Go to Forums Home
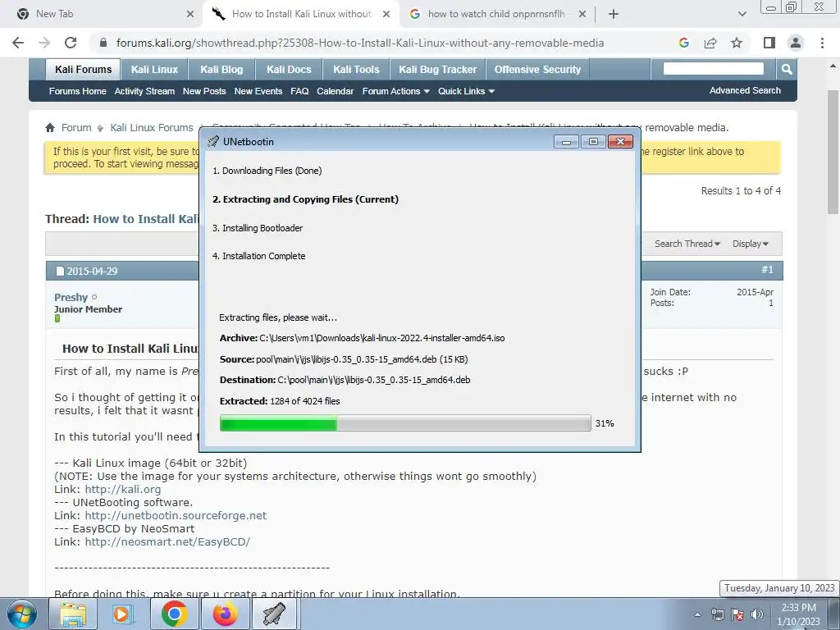Screen dimensions: 840x630 click(x=78, y=91)
